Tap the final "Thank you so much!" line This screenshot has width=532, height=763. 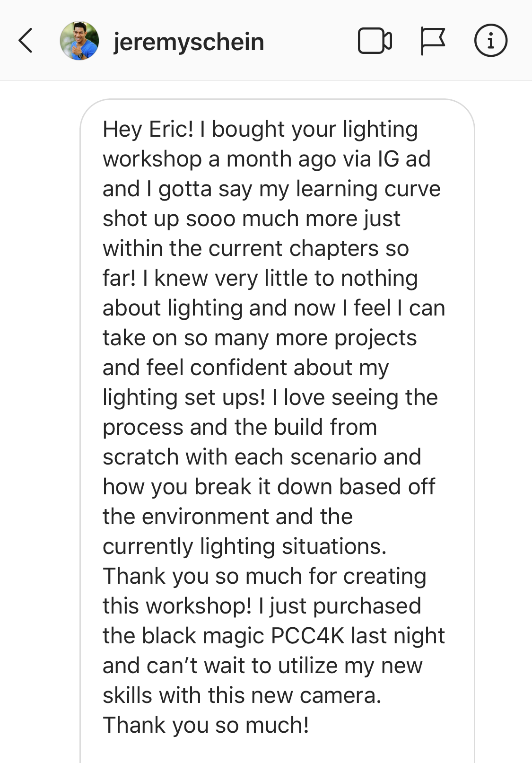tap(206, 725)
